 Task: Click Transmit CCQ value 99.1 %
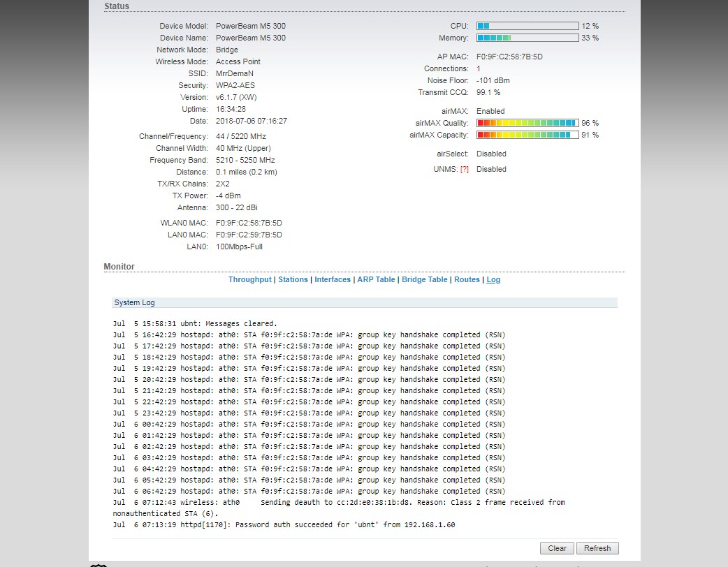click(x=488, y=92)
